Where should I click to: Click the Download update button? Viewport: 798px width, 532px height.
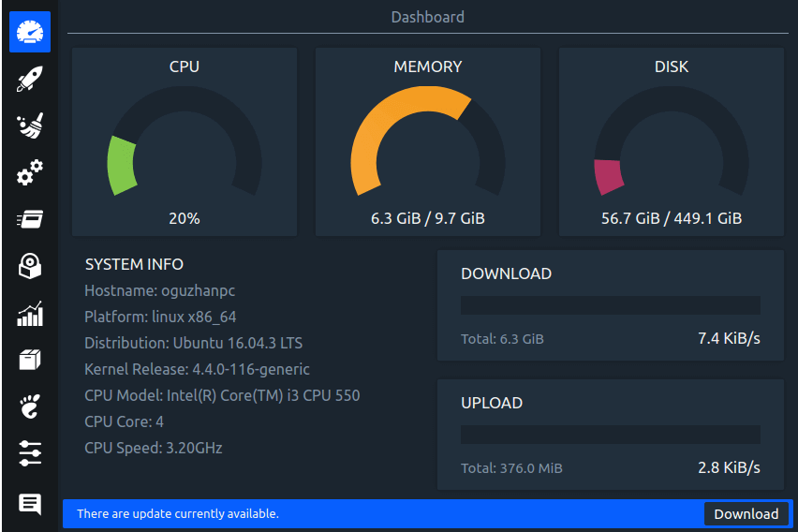pyautogui.click(x=746, y=514)
